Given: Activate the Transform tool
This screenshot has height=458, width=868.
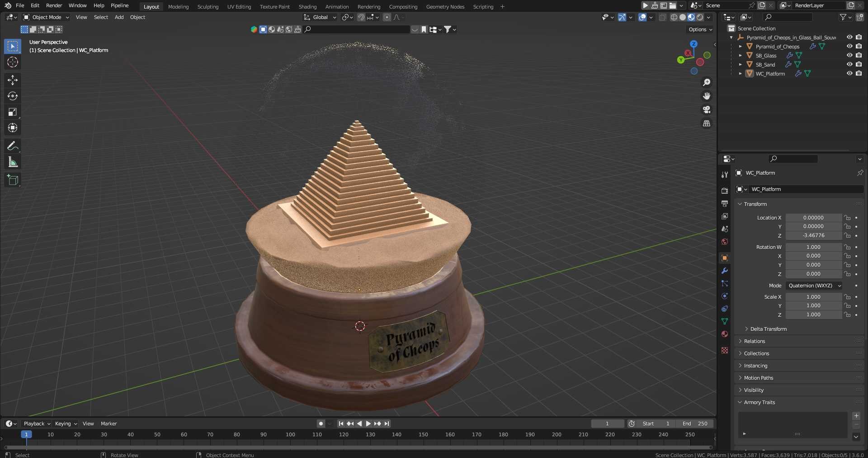Looking at the screenshot, I should coord(13,128).
